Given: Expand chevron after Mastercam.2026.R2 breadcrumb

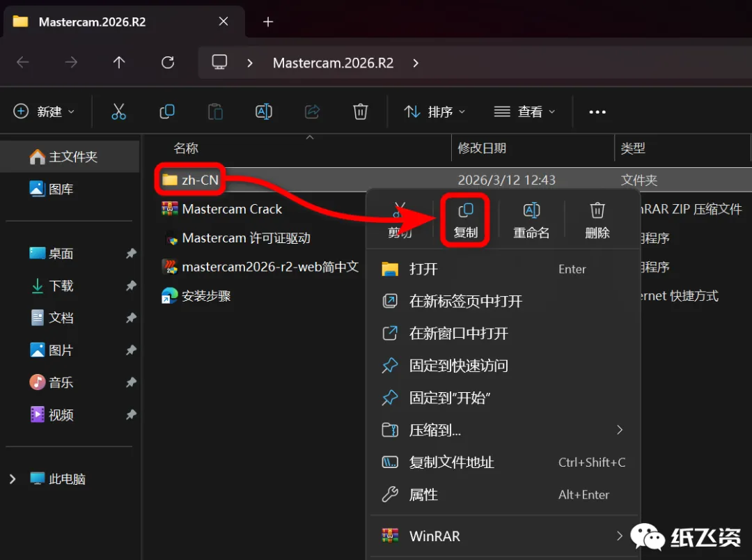Looking at the screenshot, I should 415,63.
